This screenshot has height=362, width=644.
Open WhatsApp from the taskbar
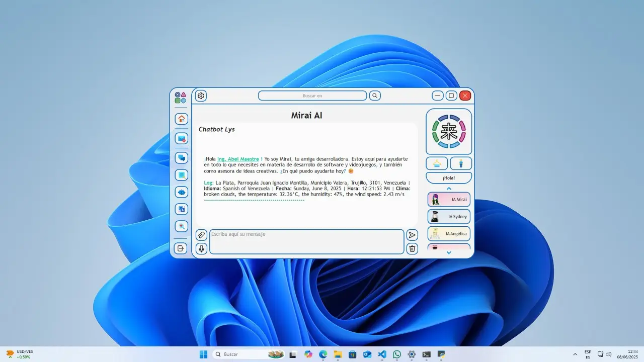coord(397,354)
